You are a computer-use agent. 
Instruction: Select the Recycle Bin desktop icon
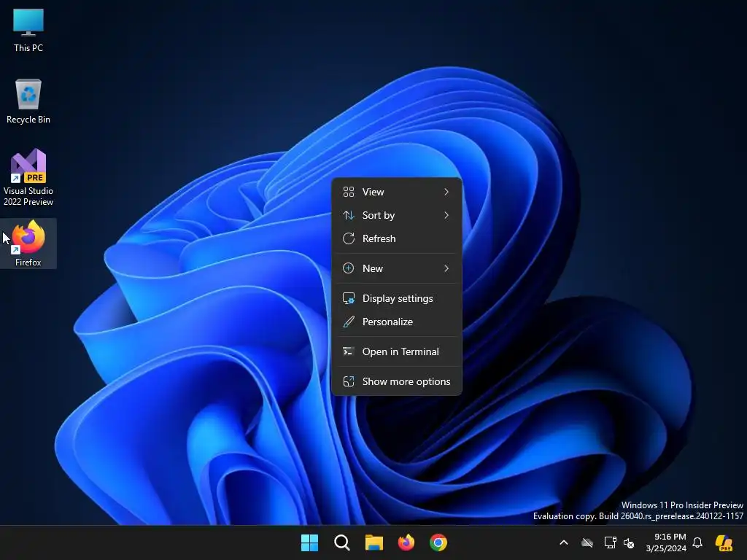pyautogui.click(x=28, y=101)
